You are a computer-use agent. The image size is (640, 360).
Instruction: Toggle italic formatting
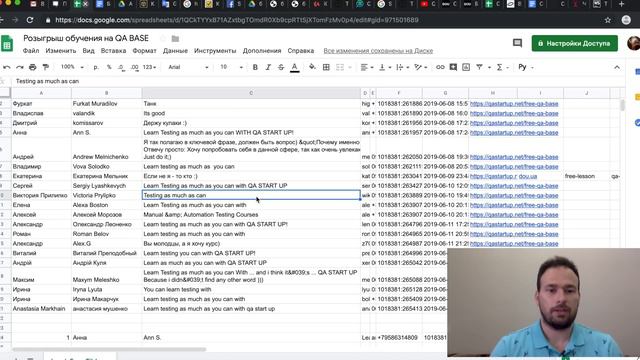[268, 67]
